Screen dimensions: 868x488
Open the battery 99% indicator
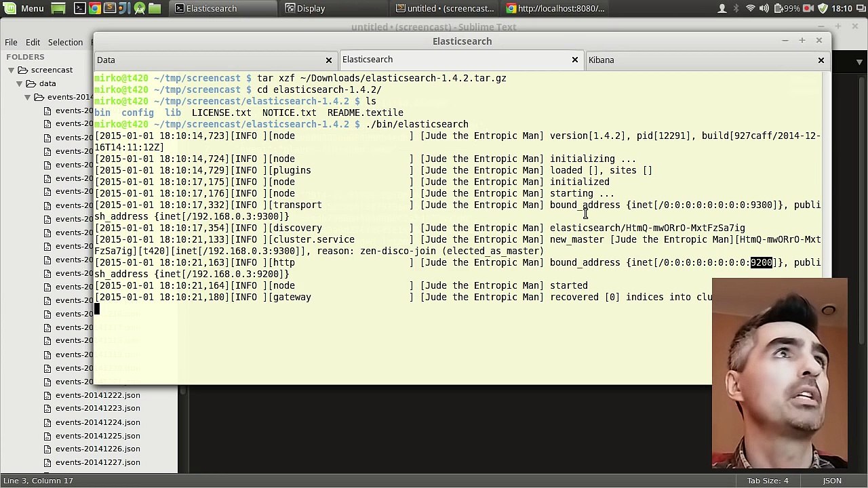pyautogui.click(x=787, y=8)
